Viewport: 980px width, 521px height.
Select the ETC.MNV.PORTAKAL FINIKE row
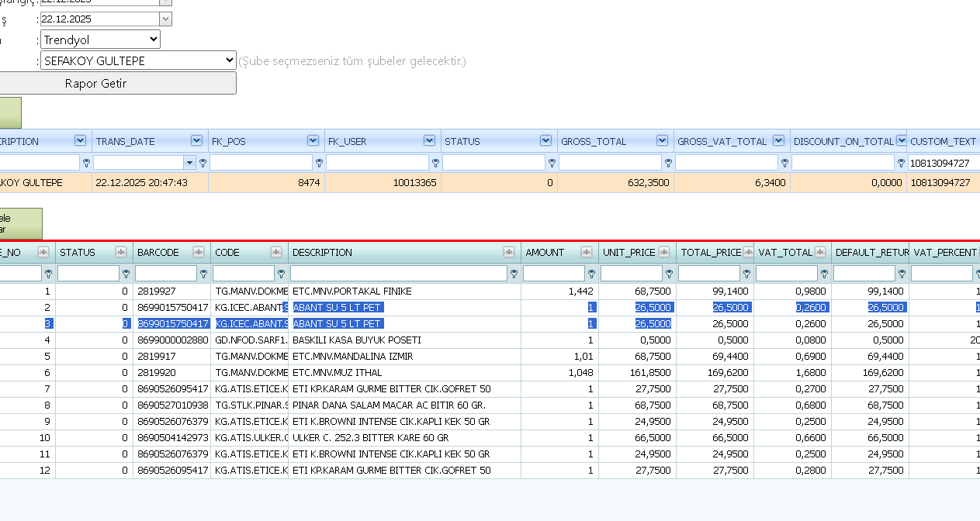(490, 292)
